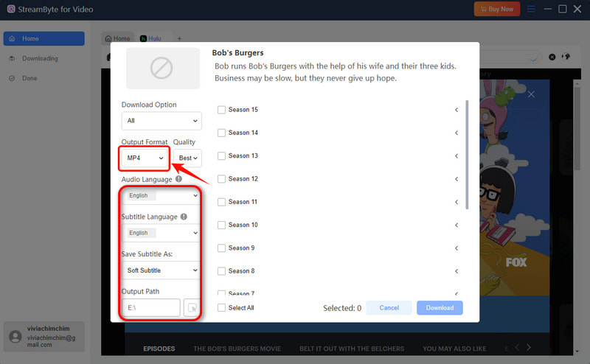Check the Season 15 checkbox
The image size is (590, 364).
222,110
